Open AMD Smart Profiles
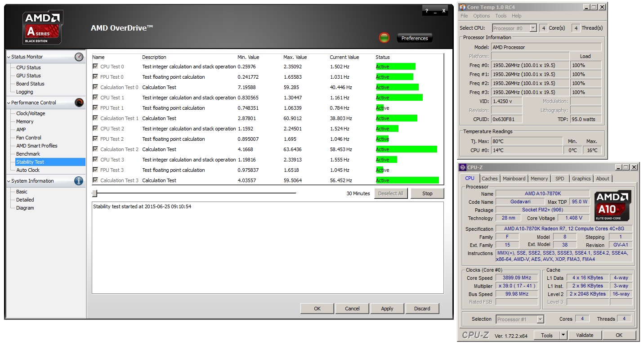 pyautogui.click(x=37, y=146)
